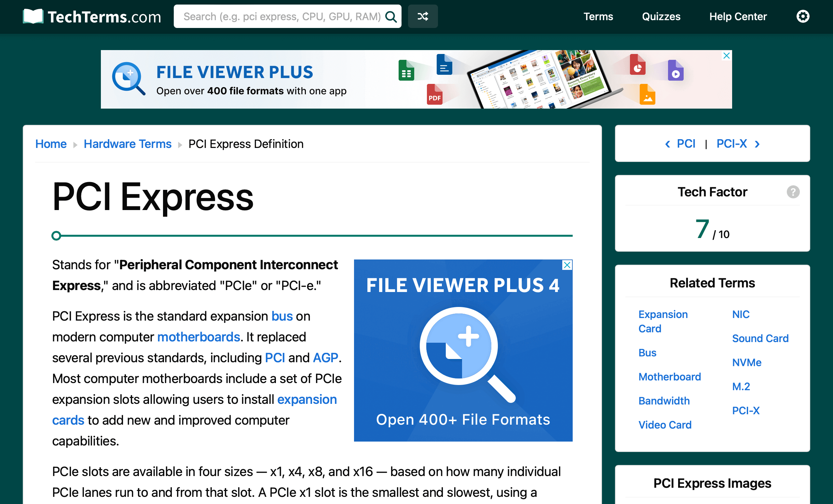Viewport: 833px width, 504px height.
Task: Go to next term PCI-X in navigation box
Action: coord(731,144)
